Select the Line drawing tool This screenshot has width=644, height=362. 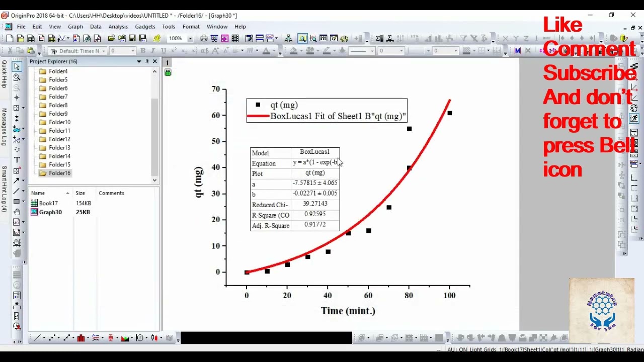coord(17,191)
